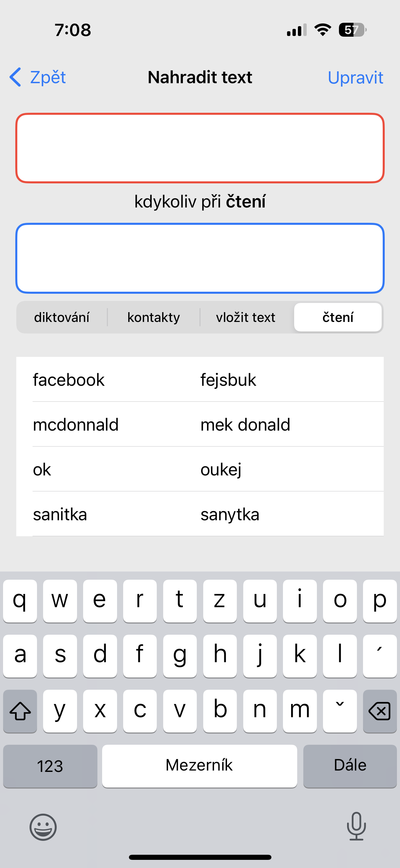Tap the Wi-Fi status icon

323,30
